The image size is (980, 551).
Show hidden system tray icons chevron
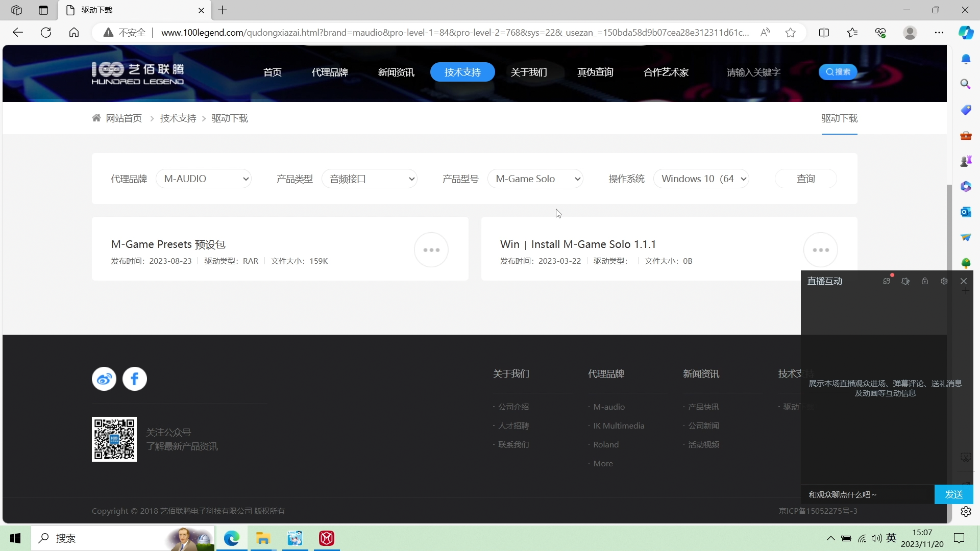point(831,538)
